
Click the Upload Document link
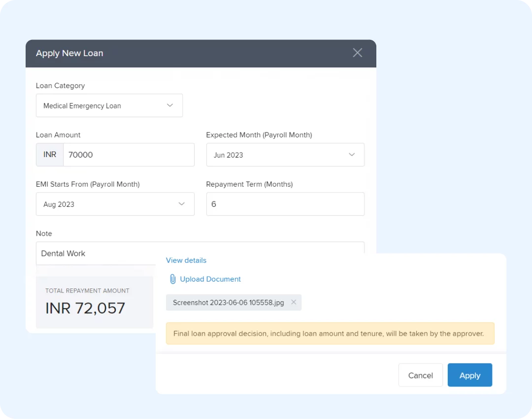(x=210, y=279)
